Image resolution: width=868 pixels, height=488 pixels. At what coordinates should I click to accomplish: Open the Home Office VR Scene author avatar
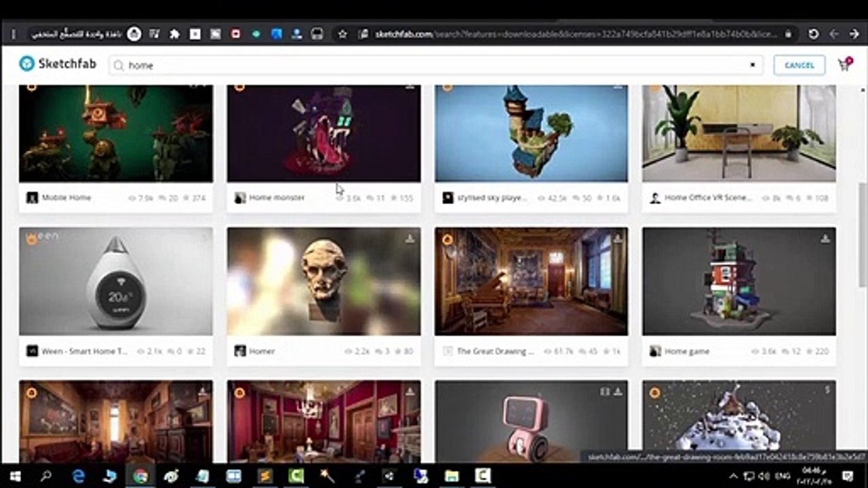(655, 198)
